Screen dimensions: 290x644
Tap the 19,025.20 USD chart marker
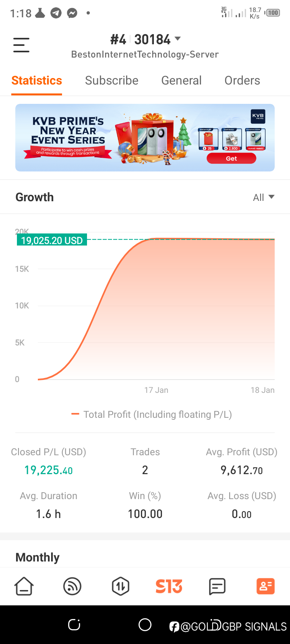click(x=52, y=240)
